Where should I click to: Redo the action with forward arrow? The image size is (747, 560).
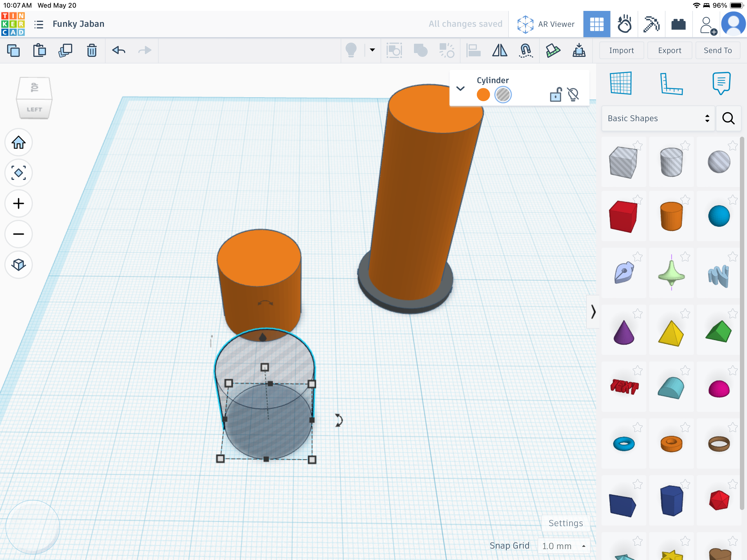coord(145,51)
